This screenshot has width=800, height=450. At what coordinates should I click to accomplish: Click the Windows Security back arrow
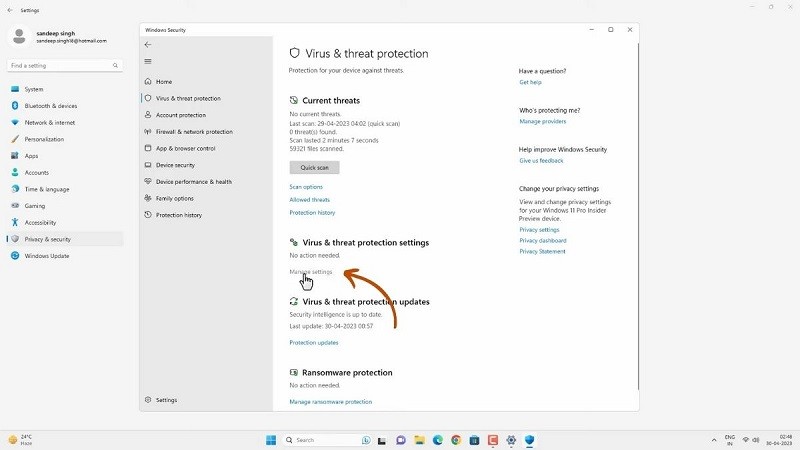(148, 44)
